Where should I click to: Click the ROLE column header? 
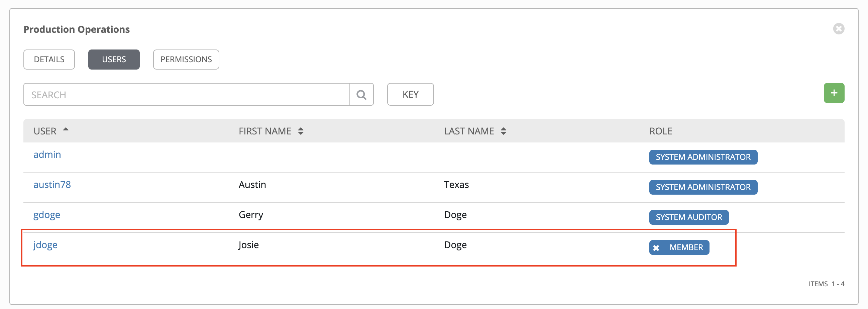click(x=660, y=131)
